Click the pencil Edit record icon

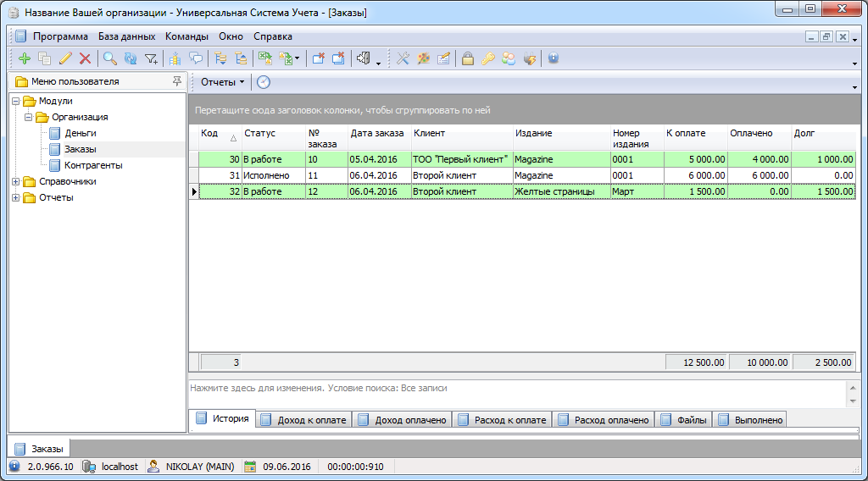coord(65,58)
